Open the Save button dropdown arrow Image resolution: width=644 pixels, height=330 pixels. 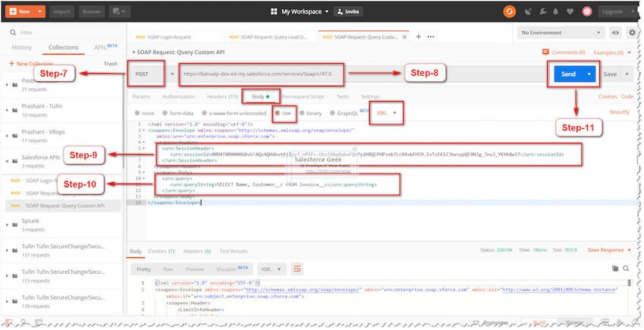(x=627, y=74)
